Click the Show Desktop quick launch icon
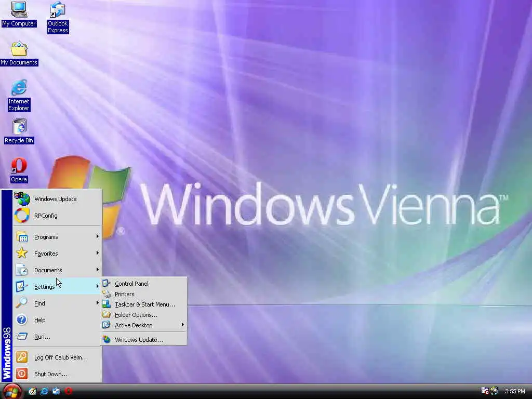Viewport: 532px width, 399px height. point(32,391)
